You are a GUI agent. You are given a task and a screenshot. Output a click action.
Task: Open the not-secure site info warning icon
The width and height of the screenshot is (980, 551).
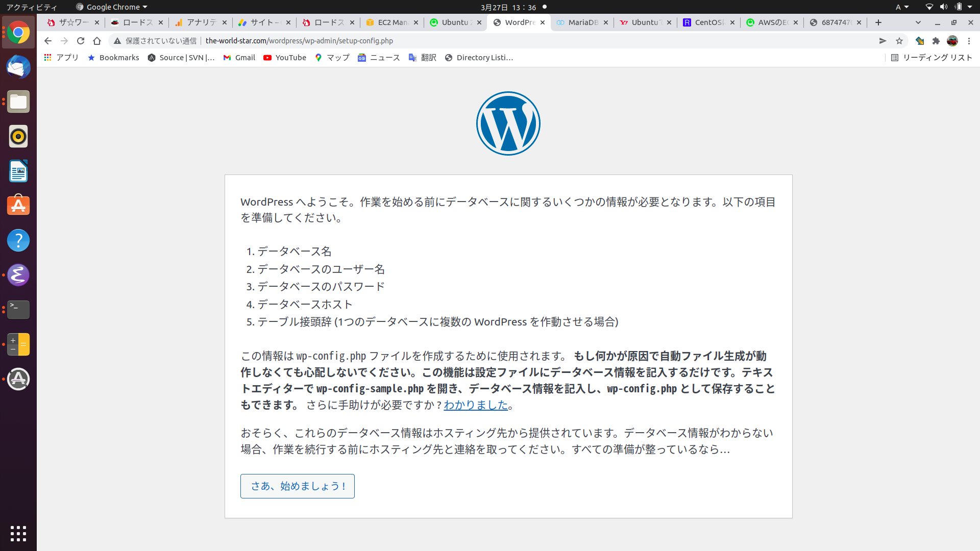pos(117,41)
